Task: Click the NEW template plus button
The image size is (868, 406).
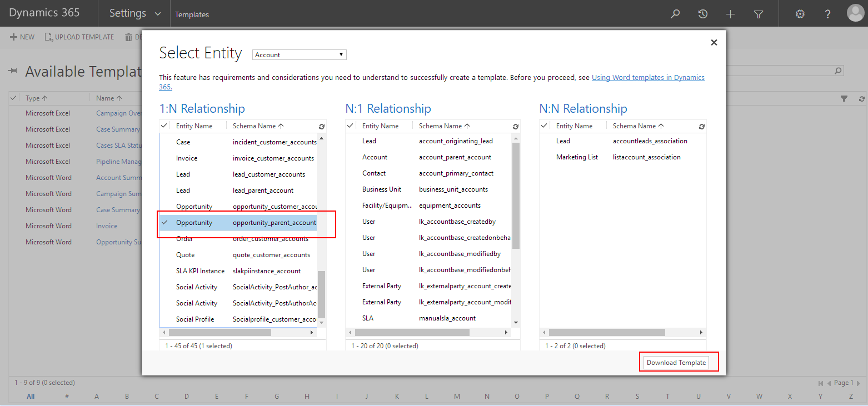Action: [x=22, y=37]
